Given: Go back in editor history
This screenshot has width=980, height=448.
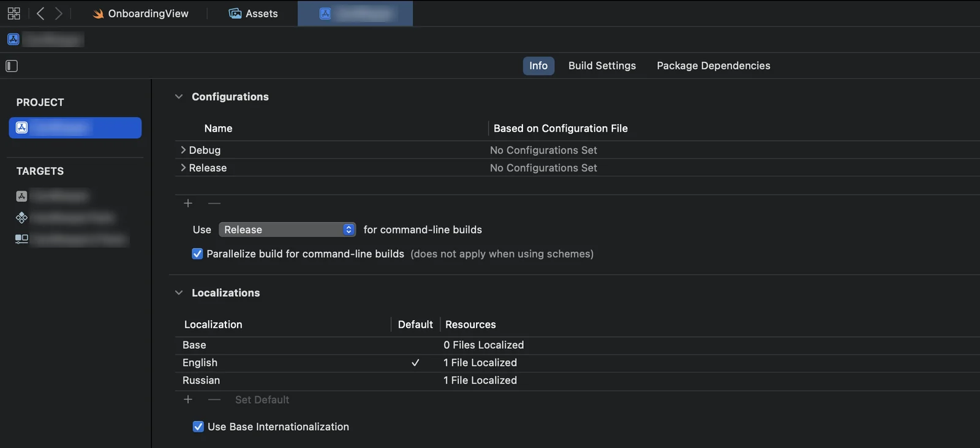Looking at the screenshot, I should 40,13.
